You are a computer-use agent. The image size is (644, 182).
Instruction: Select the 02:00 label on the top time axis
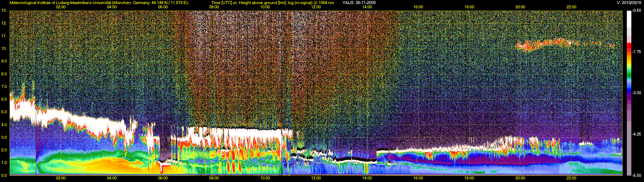click(x=61, y=7)
